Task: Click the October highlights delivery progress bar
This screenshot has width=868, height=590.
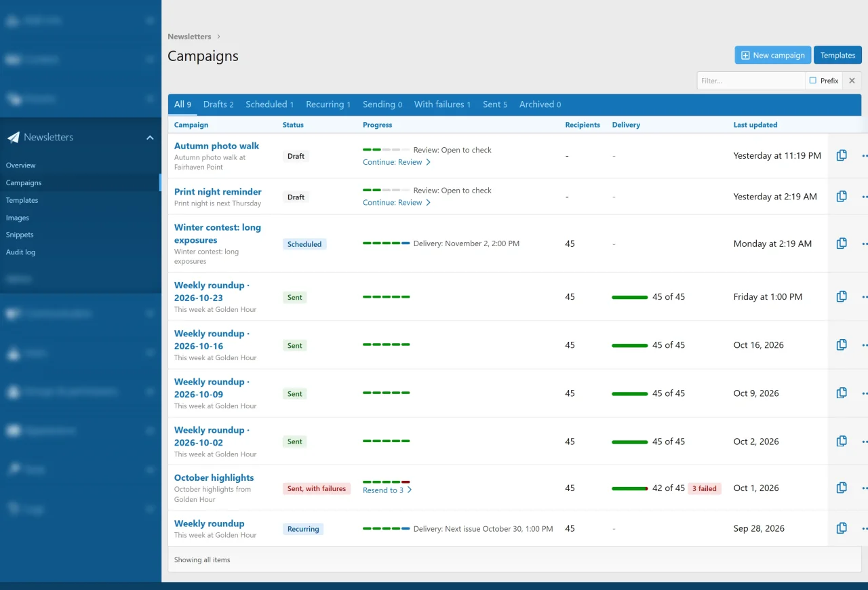Action: pyautogui.click(x=630, y=488)
